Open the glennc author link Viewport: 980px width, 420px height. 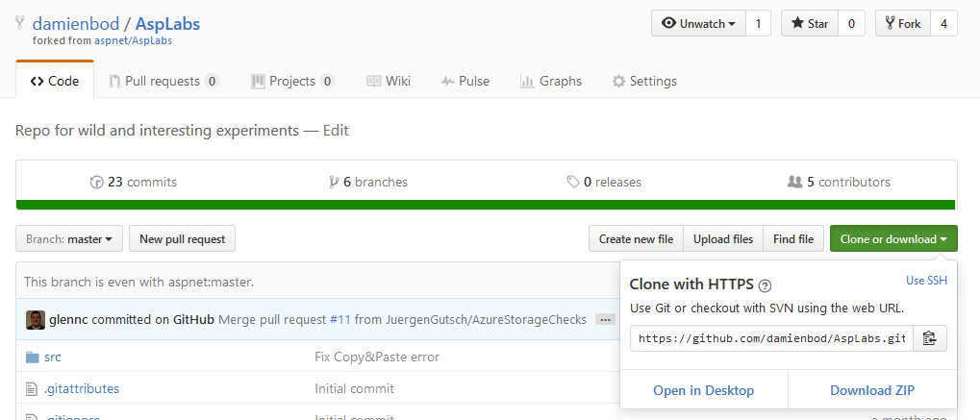point(68,319)
